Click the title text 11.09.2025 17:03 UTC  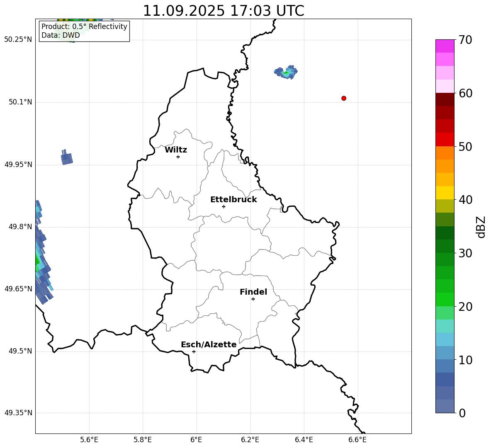coord(224,11)
